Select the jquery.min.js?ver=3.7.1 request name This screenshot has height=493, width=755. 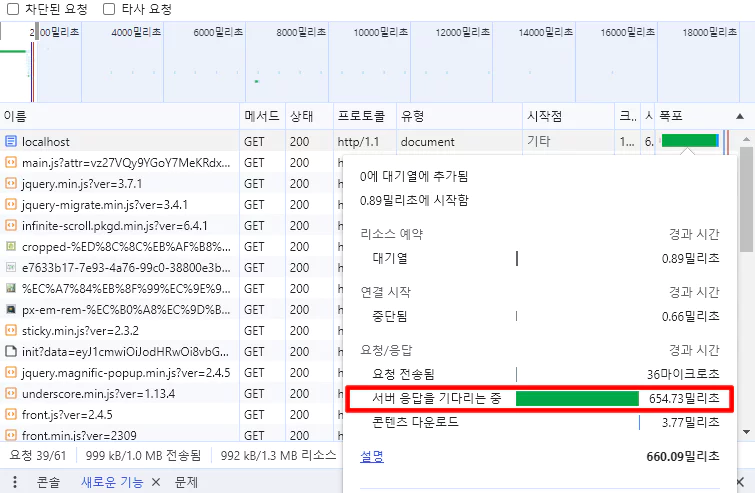[x=82, y=183]
